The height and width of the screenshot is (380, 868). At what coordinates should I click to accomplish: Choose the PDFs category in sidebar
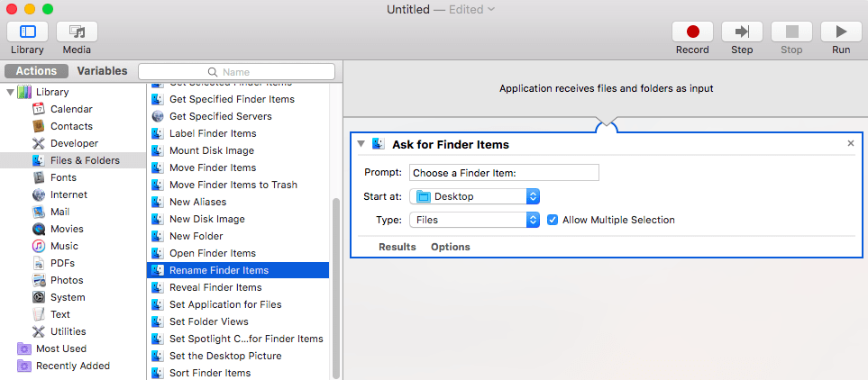62,263
